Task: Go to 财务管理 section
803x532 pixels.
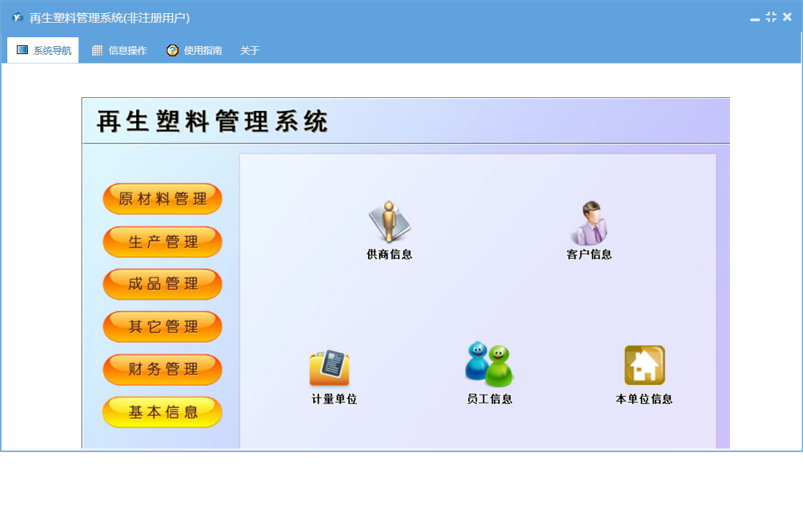Action: (x=162, y=369)
